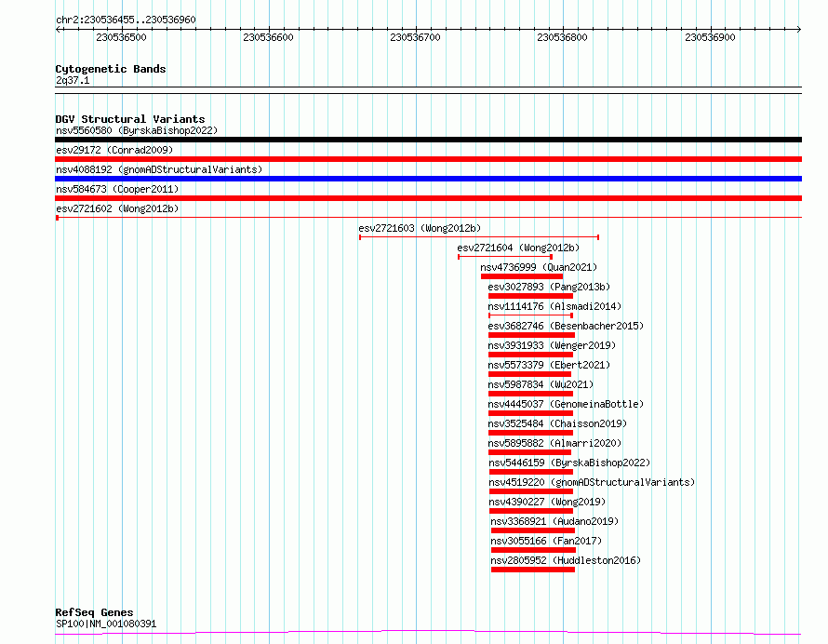
Task: Select the nsv3368921 red bar
Action: click(x=533, y=530)
